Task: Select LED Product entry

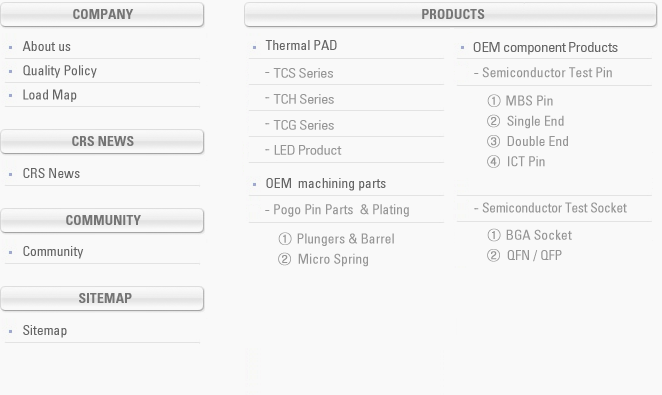Action: point(307,150)
